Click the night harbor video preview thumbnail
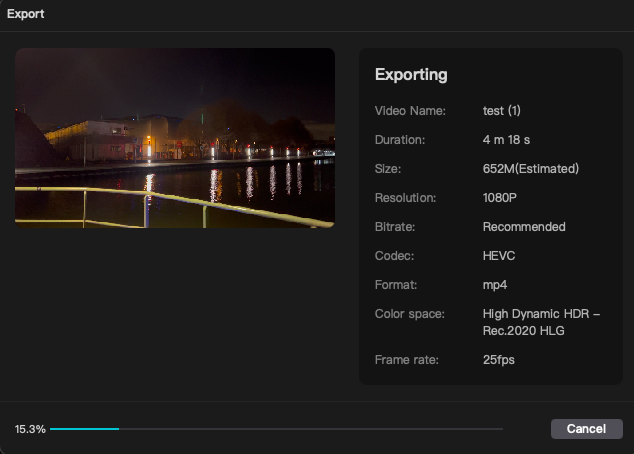The height and width of the screenshot is (454, 634). click(x=175, y=138)
